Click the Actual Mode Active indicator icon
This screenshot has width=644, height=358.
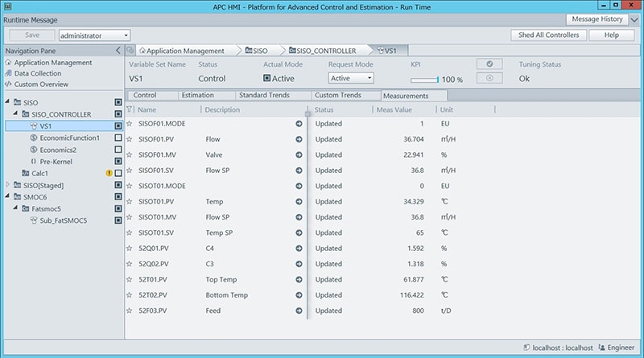pos(267,78)
